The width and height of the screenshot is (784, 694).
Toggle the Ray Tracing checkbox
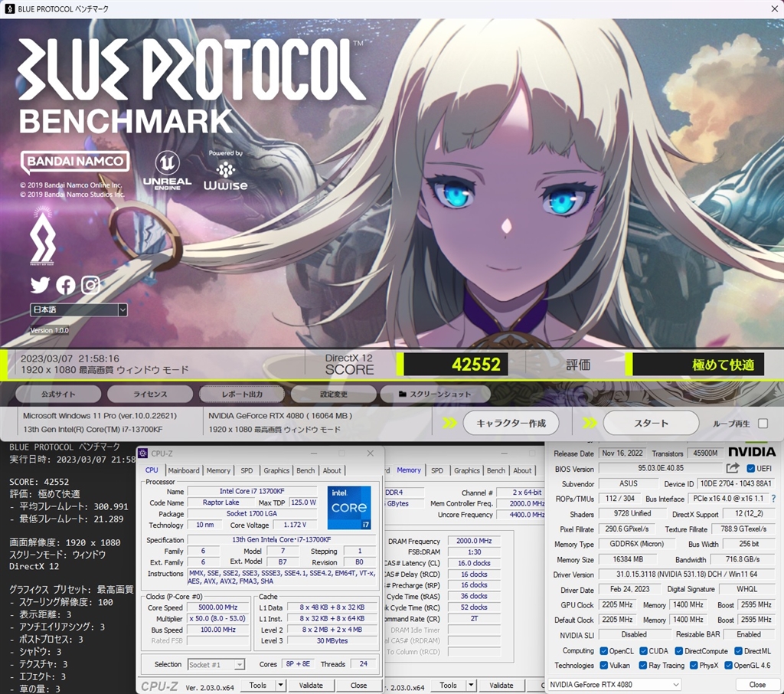coord(642,666)
